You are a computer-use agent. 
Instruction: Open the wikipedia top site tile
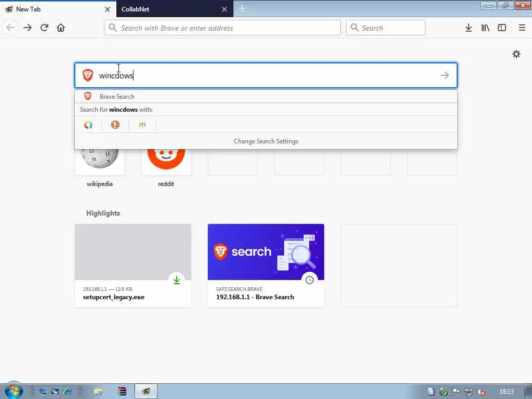coord(100,162)
